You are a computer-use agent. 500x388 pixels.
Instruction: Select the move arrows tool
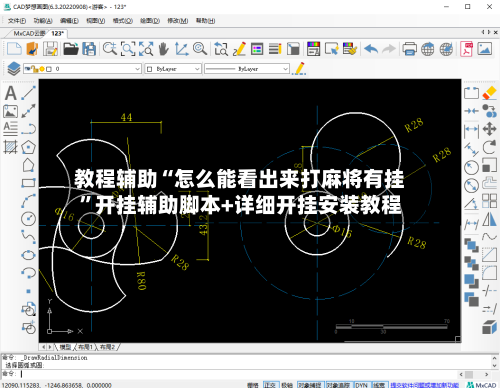pyautogui.click(x=489, y=129)
